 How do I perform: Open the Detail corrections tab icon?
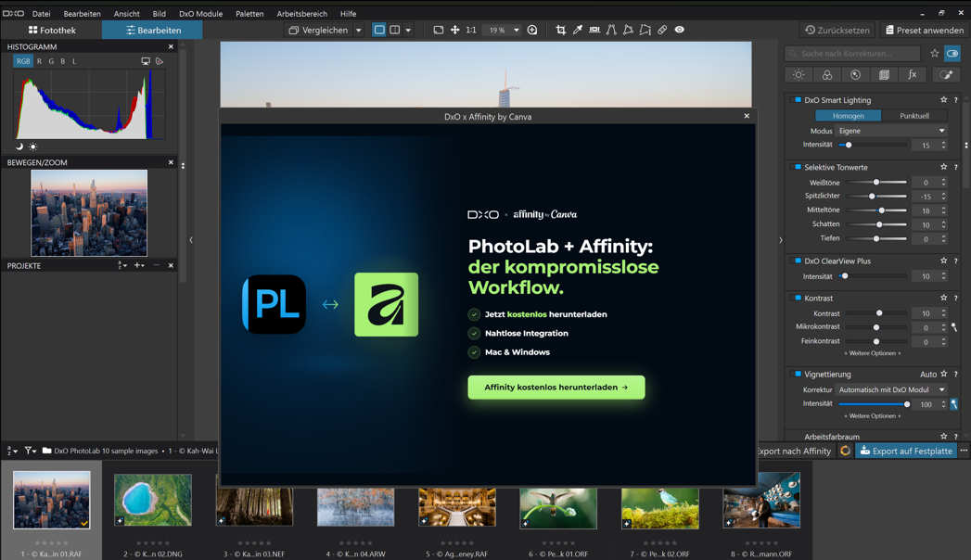pyautogui.click(x=855, y=75)
